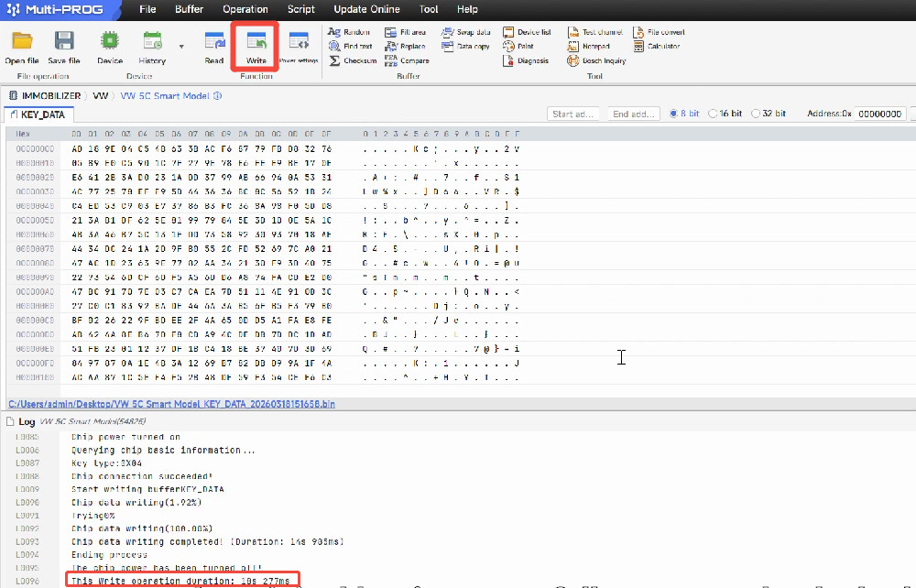Select the 8 bit radio button
916x588 pixels.
675,114
